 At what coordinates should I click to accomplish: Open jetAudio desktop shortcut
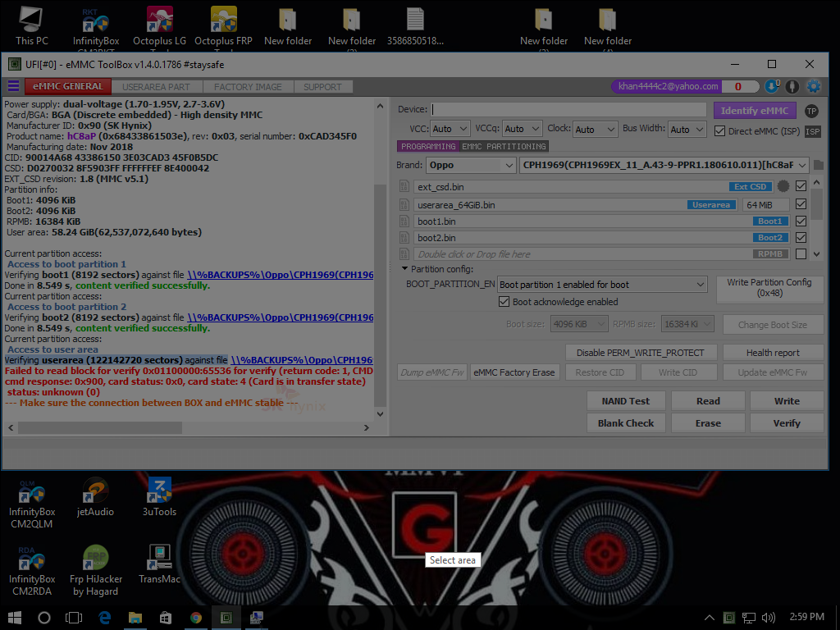pyautogui.click(x=95, y=497)
